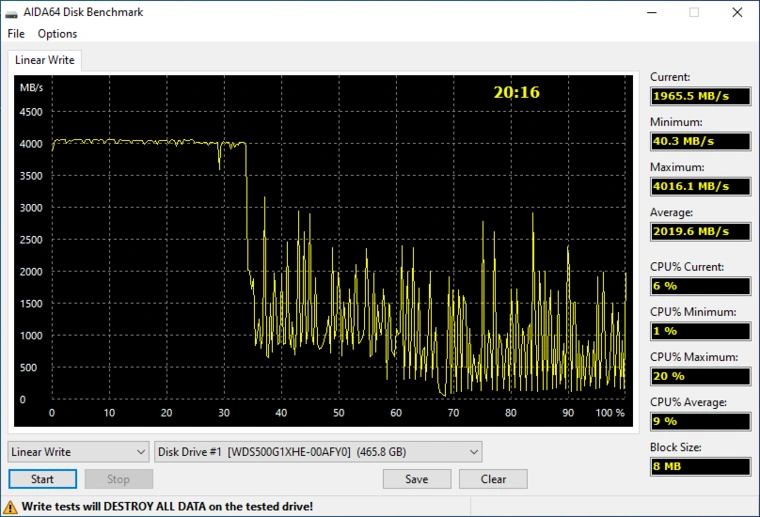The width and height of the screenshot is (760, 517).
Task: Select the Linear Write tab
Action: 45,60
